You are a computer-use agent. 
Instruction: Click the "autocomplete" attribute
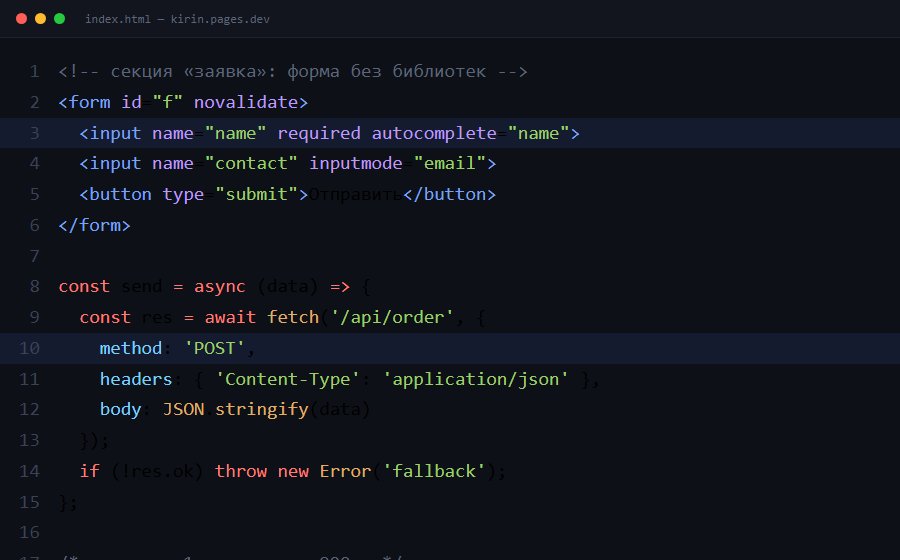[434, 134]
